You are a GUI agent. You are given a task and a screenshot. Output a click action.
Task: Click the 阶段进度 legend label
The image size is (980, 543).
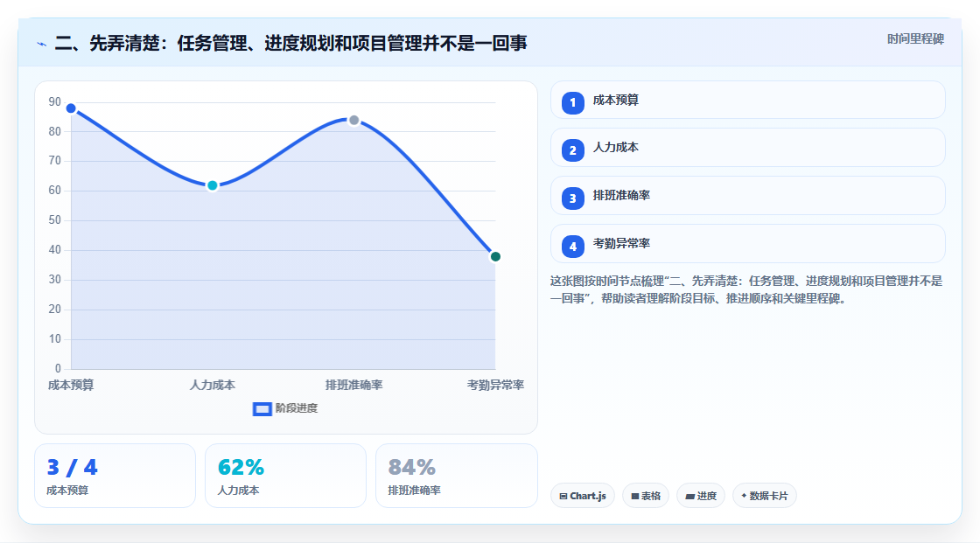pos(297,408)
